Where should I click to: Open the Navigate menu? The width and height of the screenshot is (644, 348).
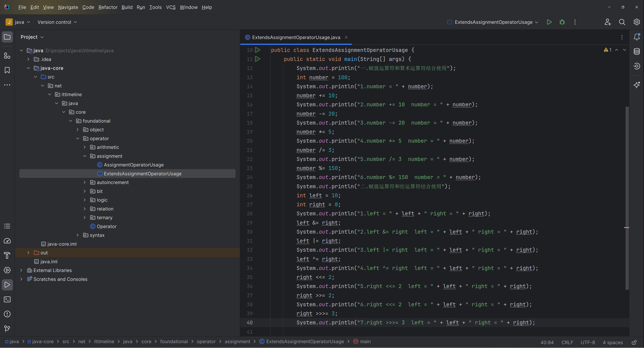[x=68, y=7]
